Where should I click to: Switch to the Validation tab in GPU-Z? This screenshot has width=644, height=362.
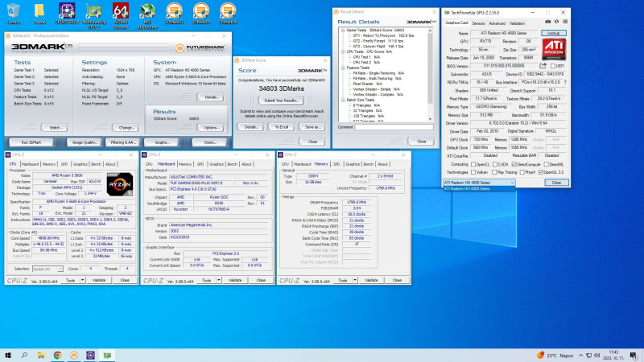click(x=517, y=23)
